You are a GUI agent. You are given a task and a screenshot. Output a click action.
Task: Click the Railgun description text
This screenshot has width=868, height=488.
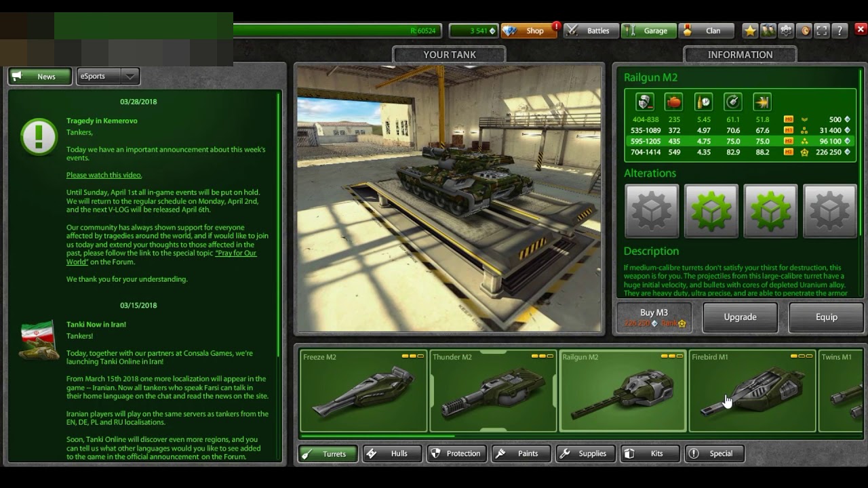(736, 280)
